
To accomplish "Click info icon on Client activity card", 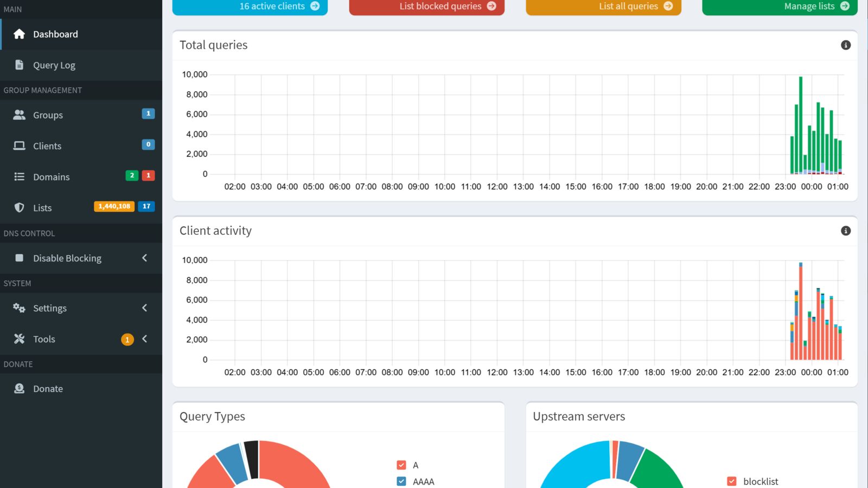I will (846, 231).
